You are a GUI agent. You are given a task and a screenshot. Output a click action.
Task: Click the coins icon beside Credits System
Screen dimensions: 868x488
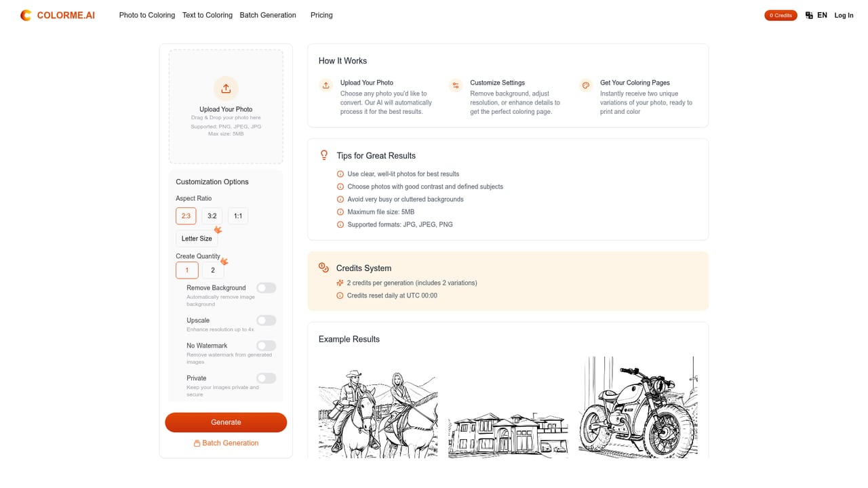point(323,268)
